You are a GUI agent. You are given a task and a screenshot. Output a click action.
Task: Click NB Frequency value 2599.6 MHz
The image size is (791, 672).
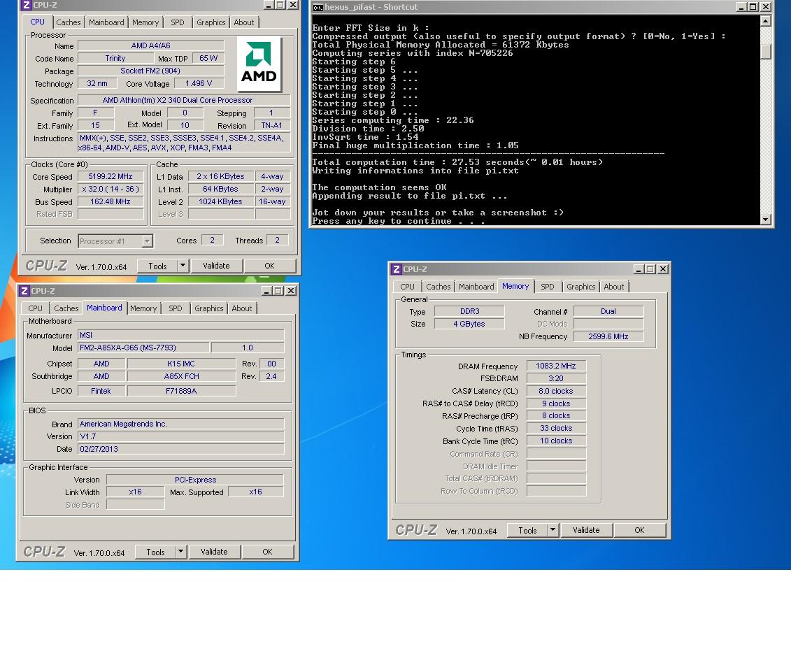(608, 336)
